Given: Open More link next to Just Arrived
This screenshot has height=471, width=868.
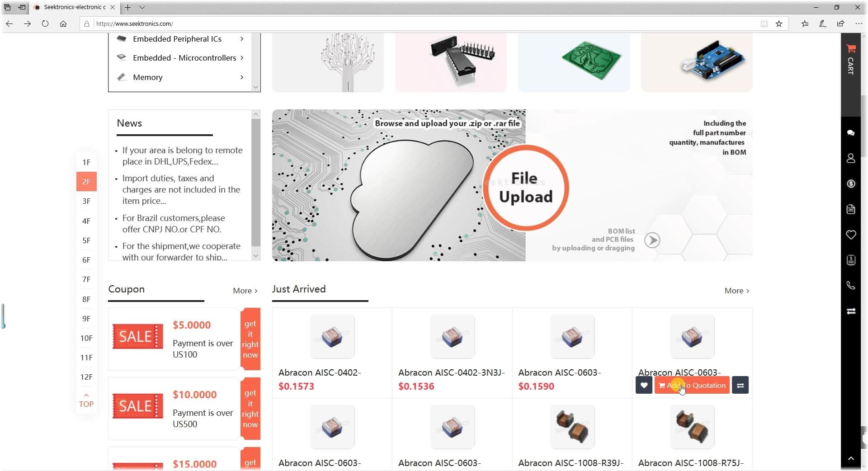Looking at the screenshot, I should [x=736, y=291].
